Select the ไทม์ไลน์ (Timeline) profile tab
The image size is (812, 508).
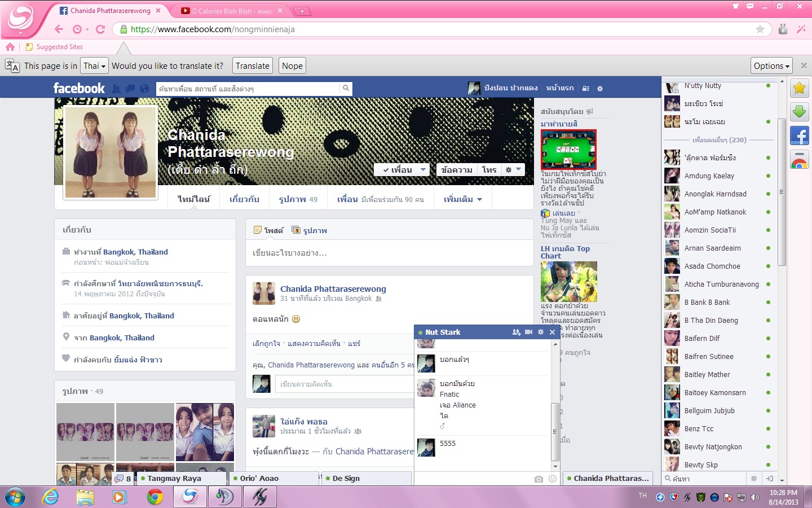coord(193,199)
